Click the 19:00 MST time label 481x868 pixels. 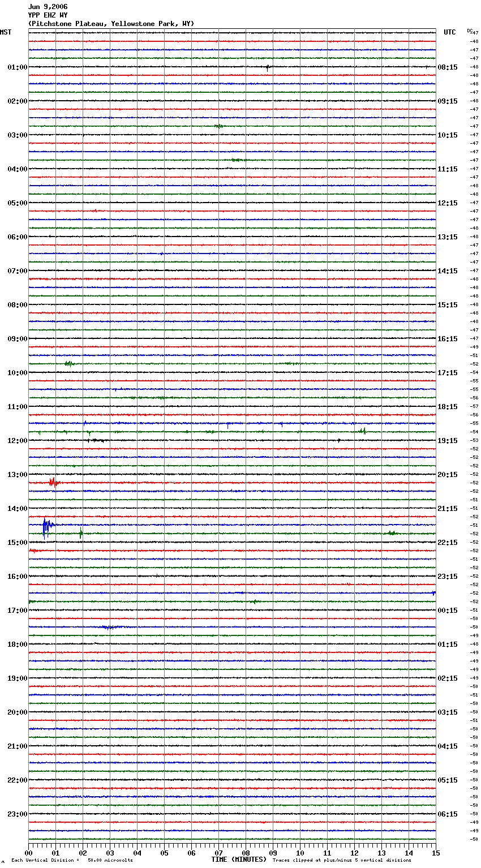click(18, 678)
